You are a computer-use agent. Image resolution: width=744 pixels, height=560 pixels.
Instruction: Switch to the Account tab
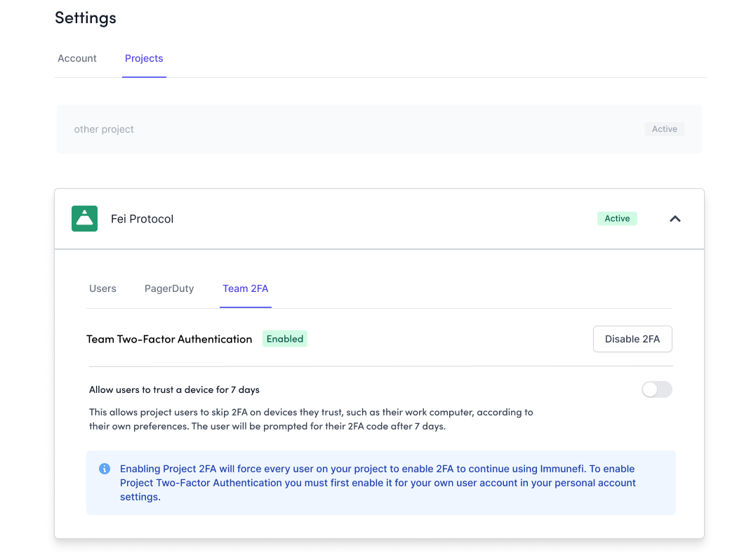(77, 58)
